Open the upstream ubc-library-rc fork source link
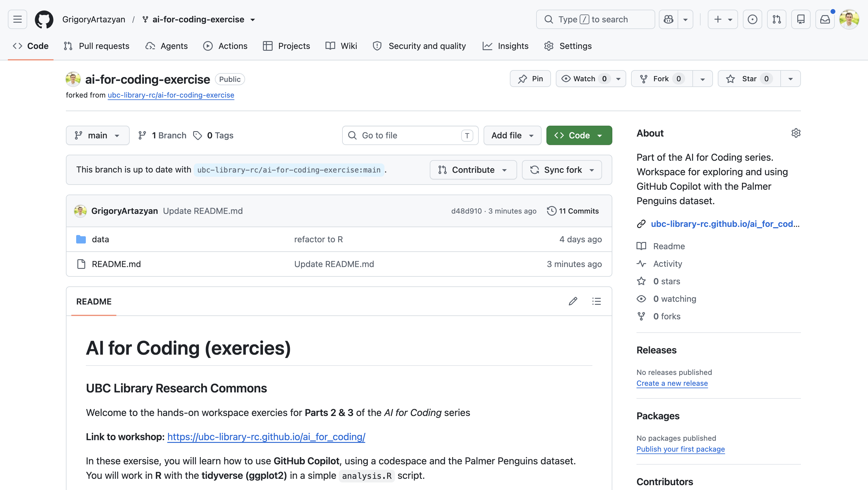This screenshot has height=490, width=868. click(x=171, y=95)
